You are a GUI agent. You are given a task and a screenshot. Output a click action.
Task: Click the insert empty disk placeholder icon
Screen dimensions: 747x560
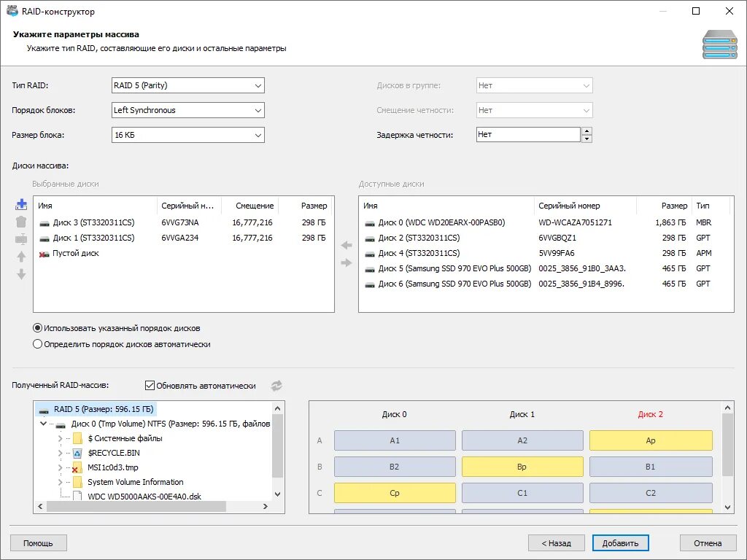[x=21, y=239]
